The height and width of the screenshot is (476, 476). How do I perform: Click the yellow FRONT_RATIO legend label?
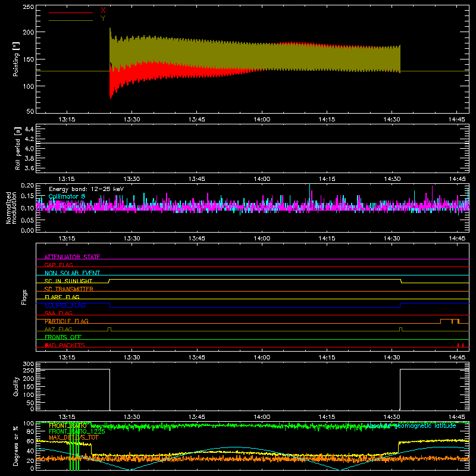68,425
